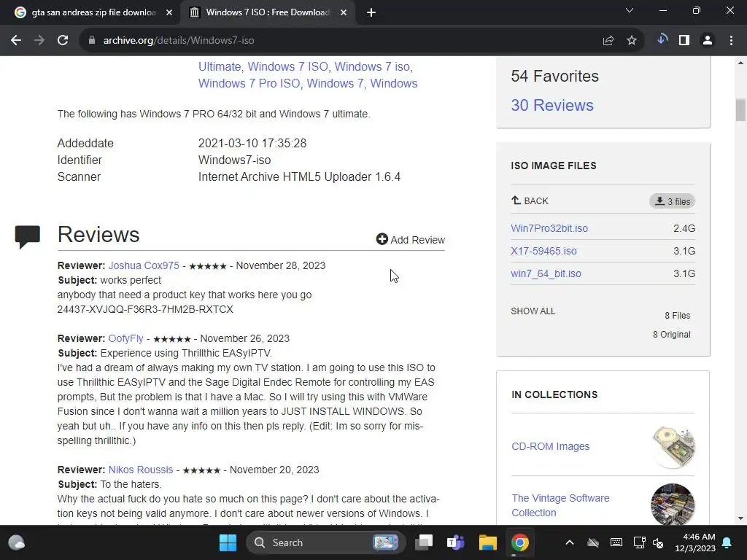Open CD-ROM Images collection

(550, 446)
